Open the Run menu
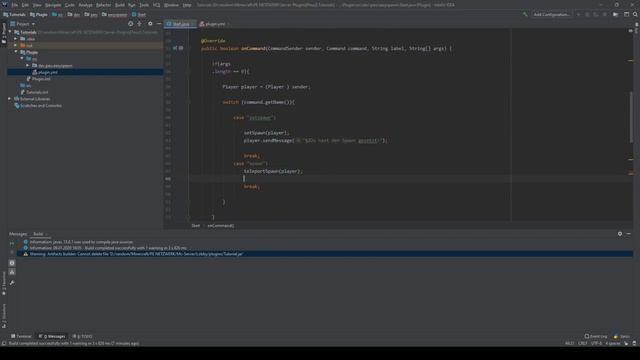This screenshot has height=360, width=640. click(131, 5)
